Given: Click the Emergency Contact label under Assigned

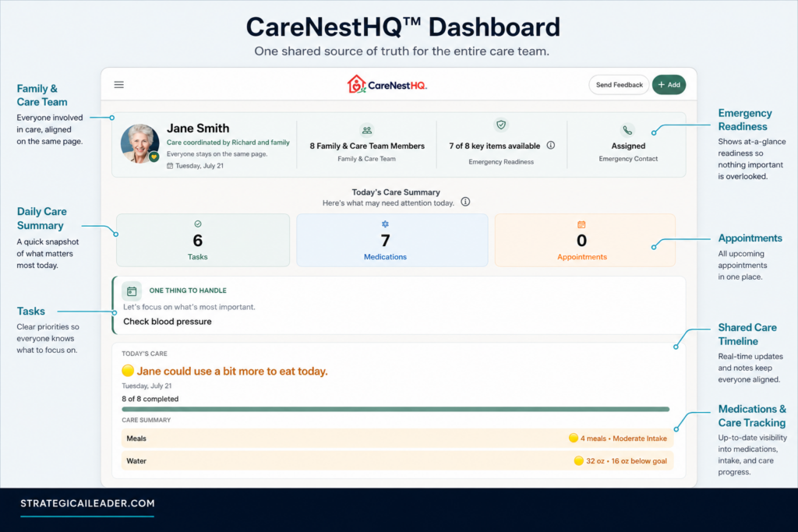Looking at the screenshot, I should 628,159.
